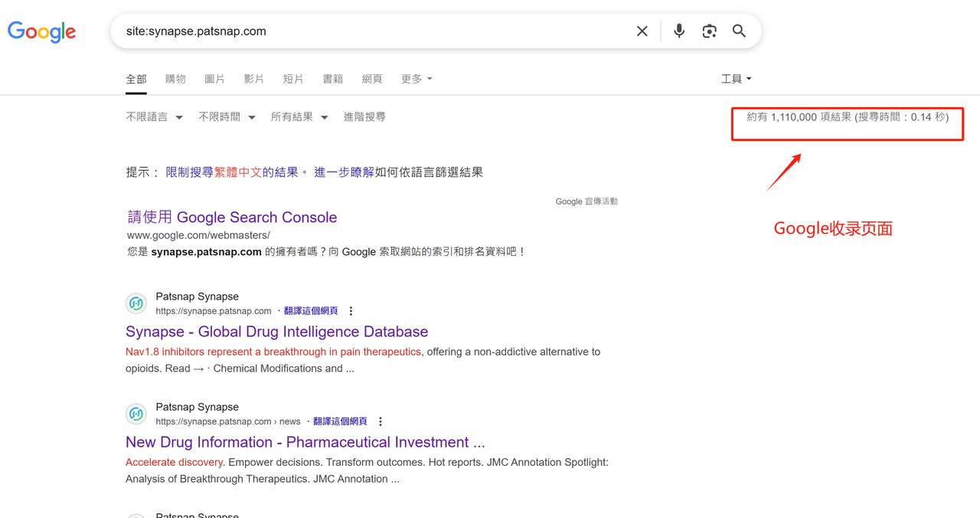Click the 進一步瞭解 link
Screen dimensions: 980x518
344,172
